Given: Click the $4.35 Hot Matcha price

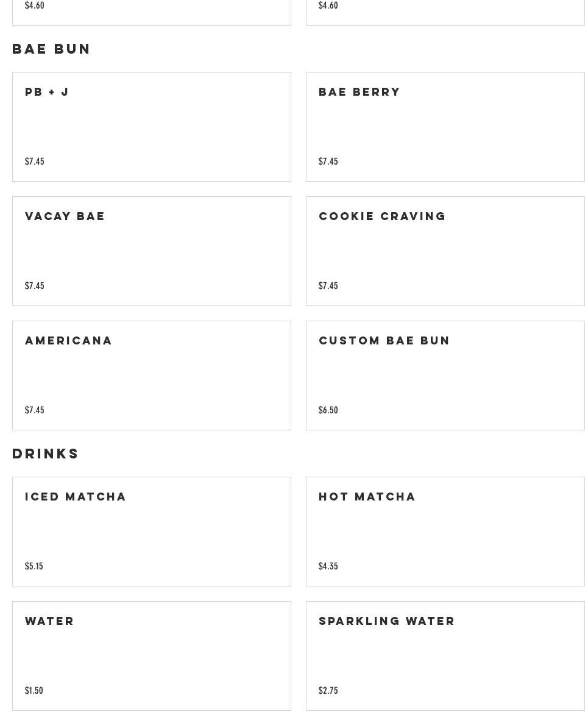Looking at the screenshot, I should (x=328, y=566).
